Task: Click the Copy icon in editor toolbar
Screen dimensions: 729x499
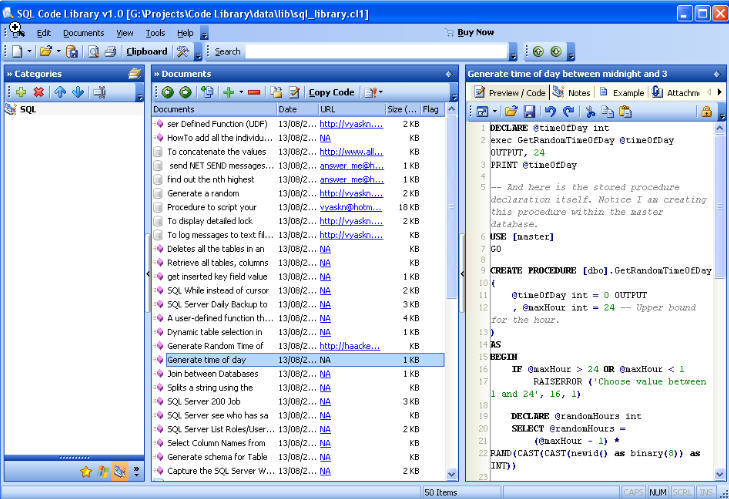Action: (x=608, y=112)
